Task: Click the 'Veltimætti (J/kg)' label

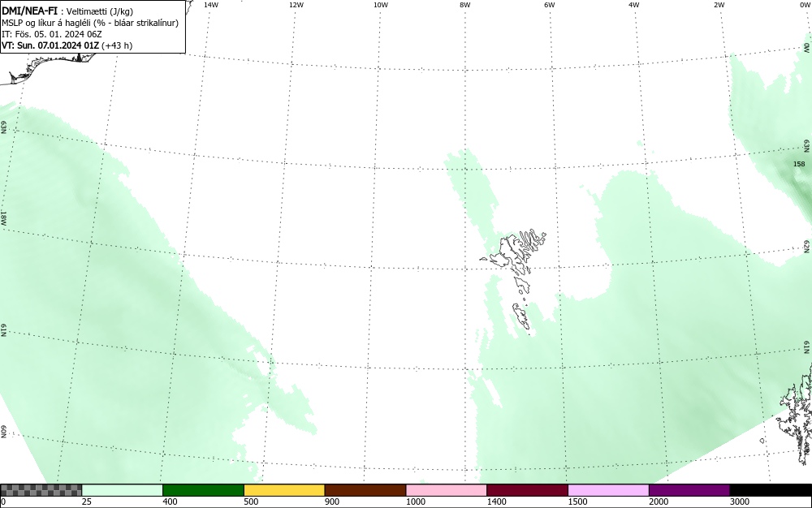Action: click(x=100, y=11)
